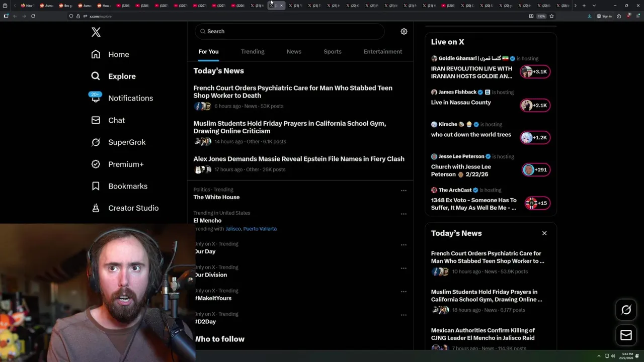Open Mexican Authorities Confirm Killing story
Image resolution: width=644 pixels, height=362 pixels.
(x=483, y=334)
